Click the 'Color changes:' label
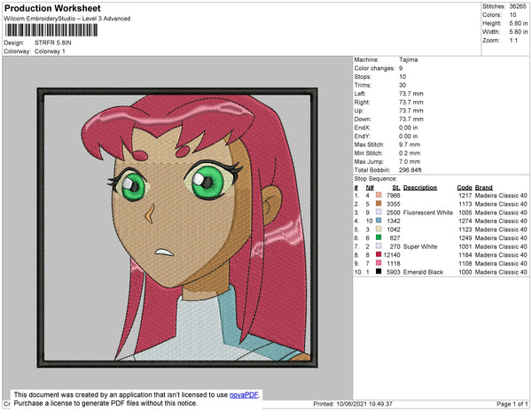The height and width of the screenshot is (411, 532). [x=374, y=68]
